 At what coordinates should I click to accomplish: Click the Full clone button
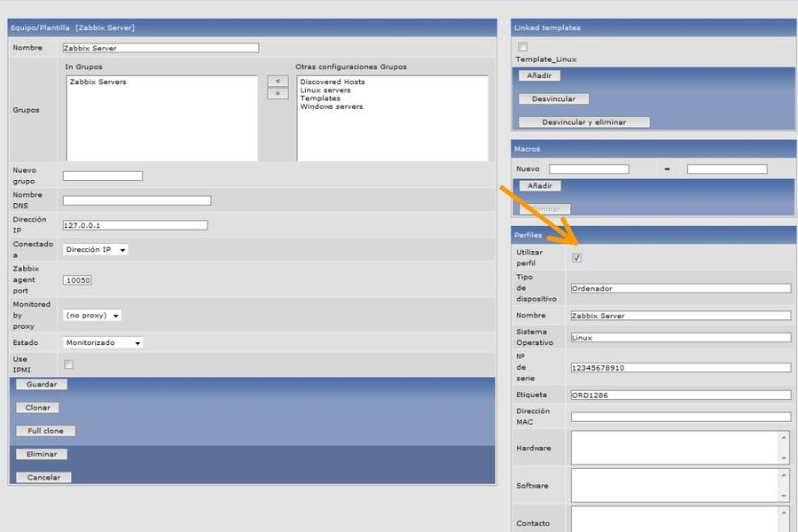pos(45,431)
